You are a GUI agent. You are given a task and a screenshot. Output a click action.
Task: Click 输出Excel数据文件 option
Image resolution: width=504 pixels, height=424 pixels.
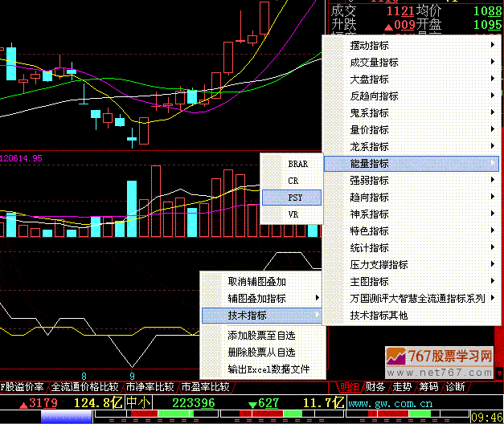[x=268, y=369]
